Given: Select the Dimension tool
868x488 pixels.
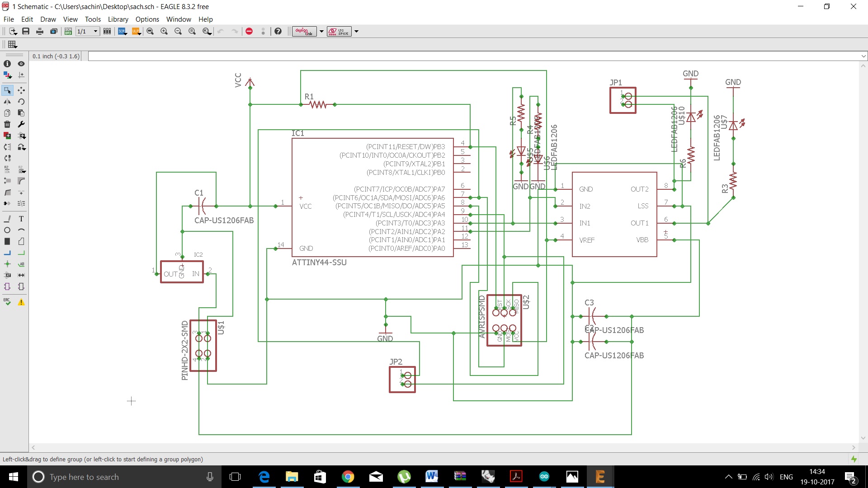Looking at the screenshot, I should pyautogui.click(x=21, y=275).
